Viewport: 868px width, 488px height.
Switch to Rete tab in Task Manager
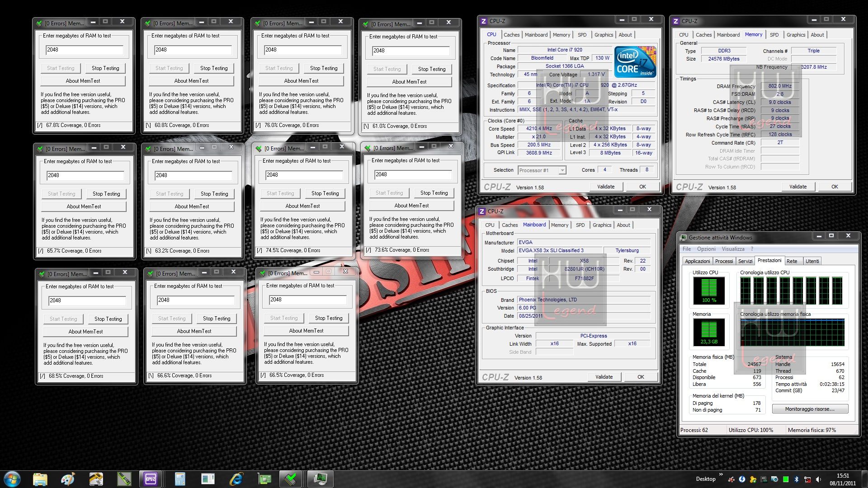[792, 261]
